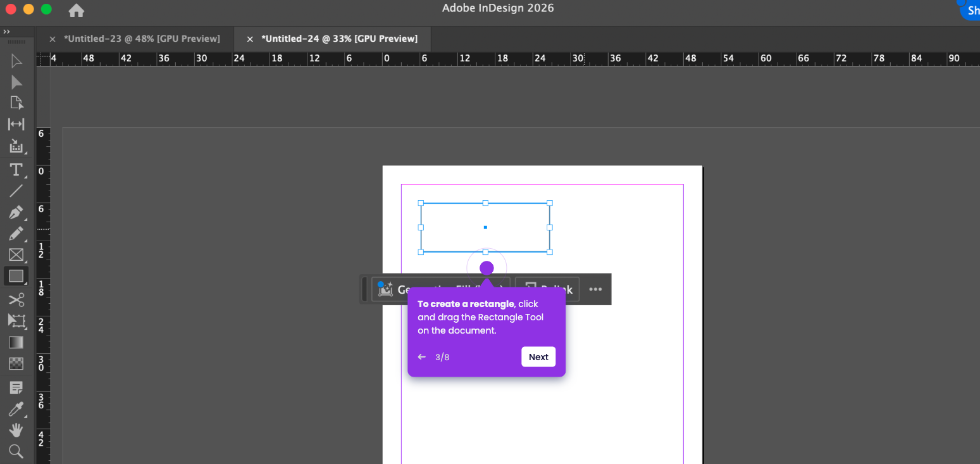Click the contextual task bar drag handle

pyautogui.click(x=364, y=289)
